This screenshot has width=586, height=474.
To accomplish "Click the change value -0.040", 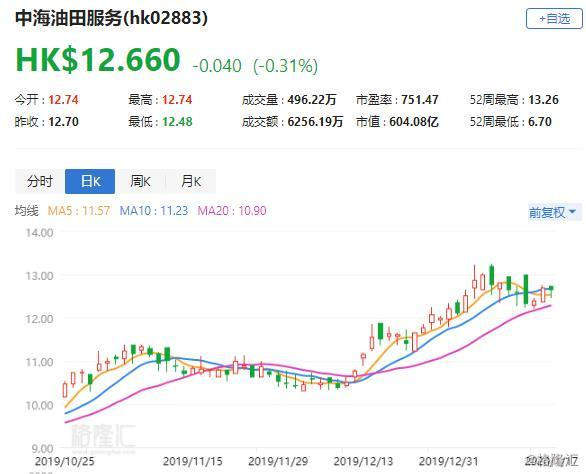I will [x=217, y=66].
